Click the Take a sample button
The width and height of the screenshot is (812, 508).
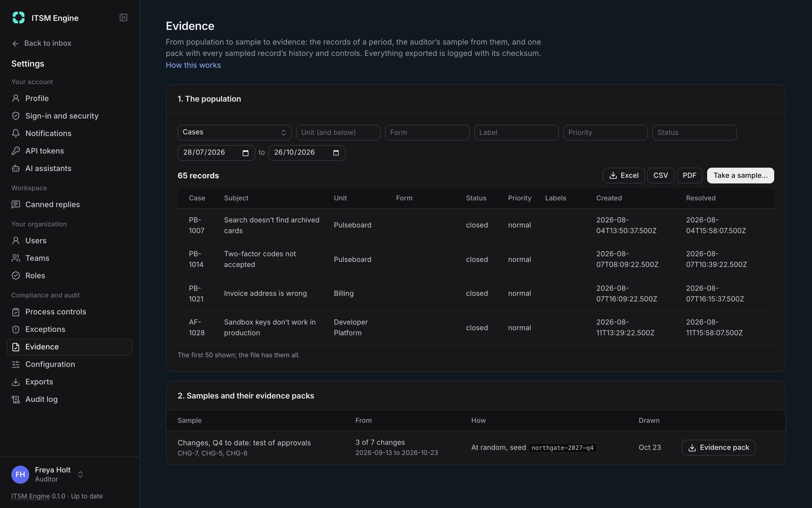(x=740, y=175)
